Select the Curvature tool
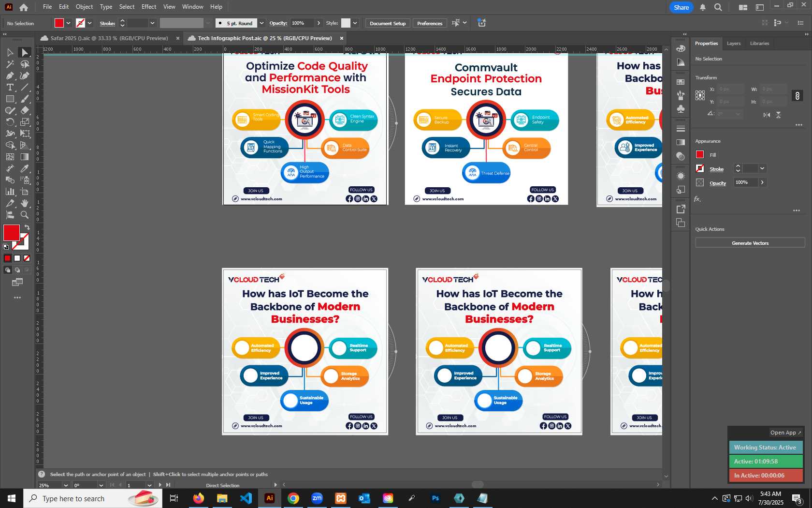The height and width of the screenshot is (508, 812). point(25,75)
